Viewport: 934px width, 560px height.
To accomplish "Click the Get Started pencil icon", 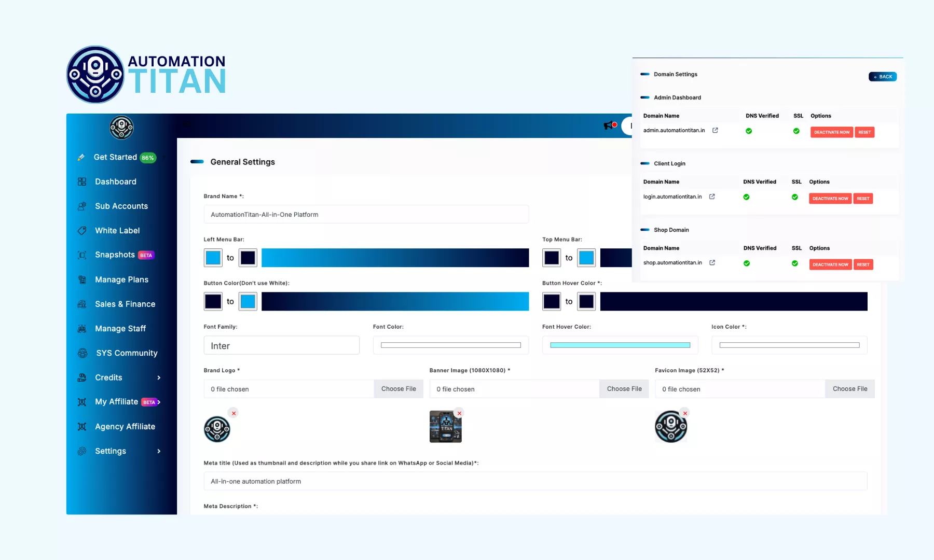I will [81, 157].
